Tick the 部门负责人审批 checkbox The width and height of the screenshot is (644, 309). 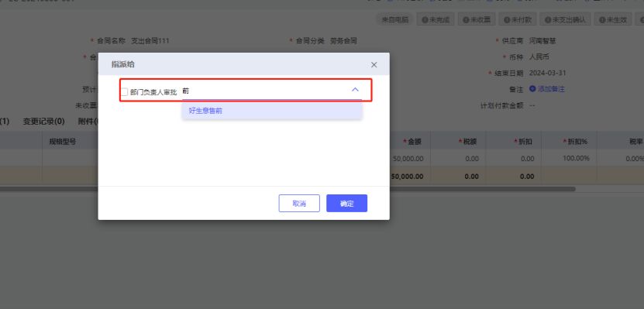pyautogui.click(x=124, y=92)
